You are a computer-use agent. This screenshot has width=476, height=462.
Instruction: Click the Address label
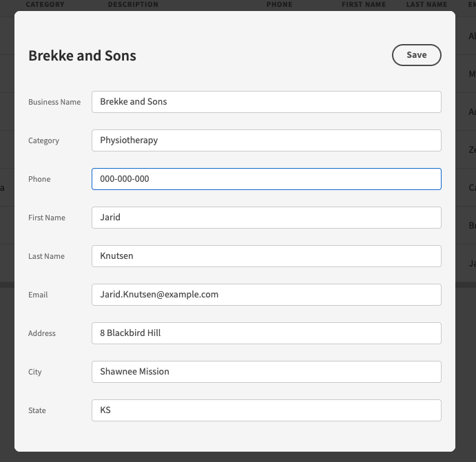point(42,333)
